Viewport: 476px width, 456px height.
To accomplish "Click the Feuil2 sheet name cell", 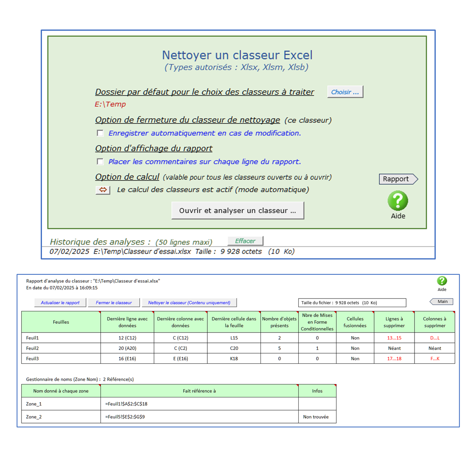I will [61, 348].
